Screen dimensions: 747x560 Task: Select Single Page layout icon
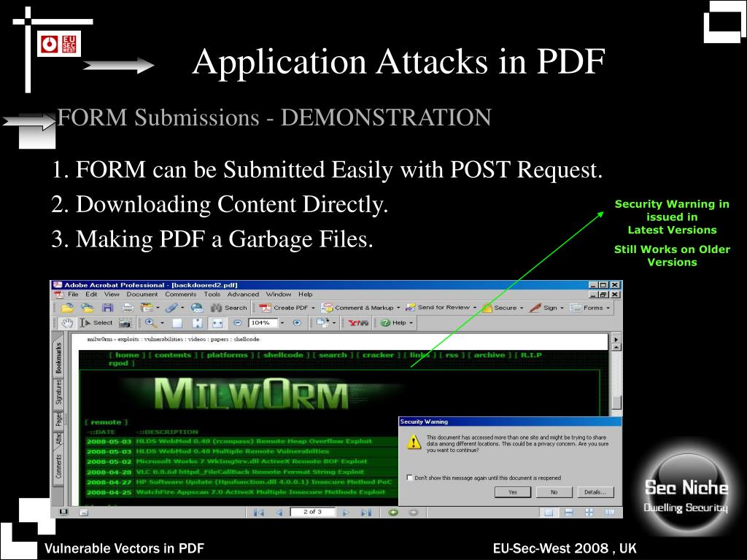pos(549,513)
